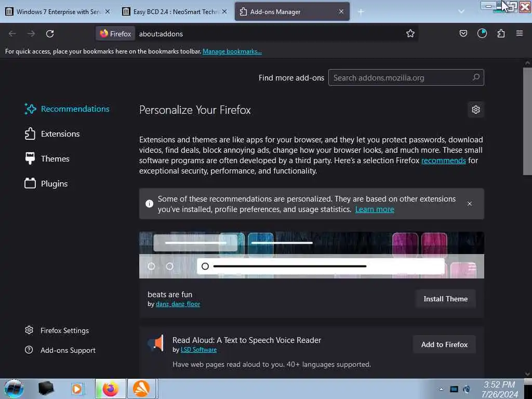Switch to the Easy BCD 2.4 tab

point(175,11)
